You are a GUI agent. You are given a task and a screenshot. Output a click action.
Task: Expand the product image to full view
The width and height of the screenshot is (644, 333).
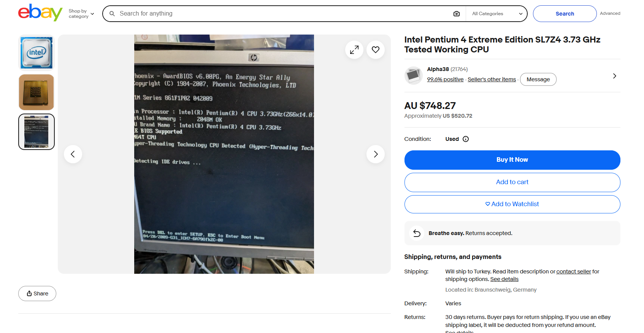pyautogui.click(x=354, y=50)
